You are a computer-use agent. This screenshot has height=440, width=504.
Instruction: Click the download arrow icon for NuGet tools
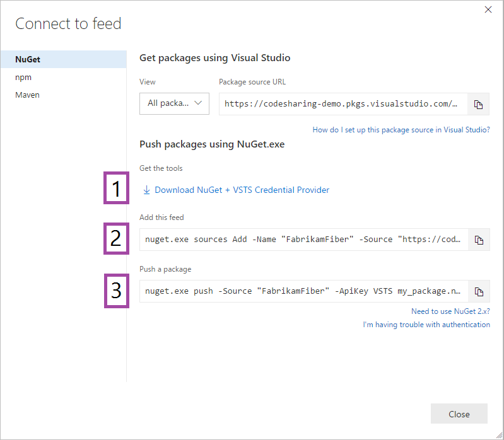coord(146,190)
